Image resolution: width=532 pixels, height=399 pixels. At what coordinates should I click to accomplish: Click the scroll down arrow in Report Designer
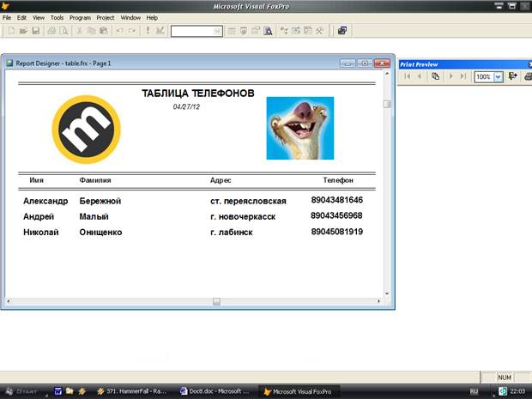387,293
